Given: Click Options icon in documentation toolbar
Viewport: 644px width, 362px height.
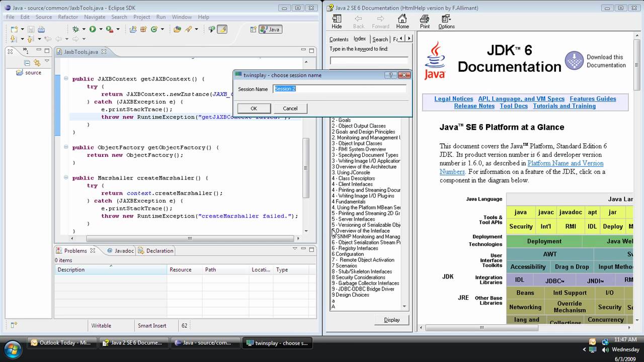Looking at the screenshot, I should point(446,22).
